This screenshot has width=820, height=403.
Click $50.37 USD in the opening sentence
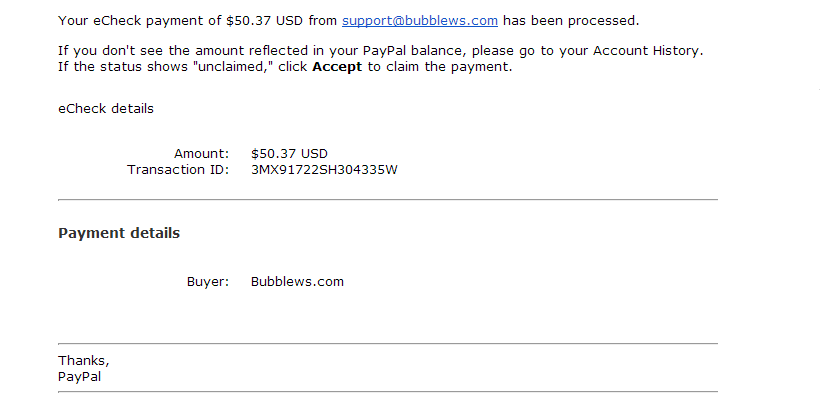coord(285,21)
